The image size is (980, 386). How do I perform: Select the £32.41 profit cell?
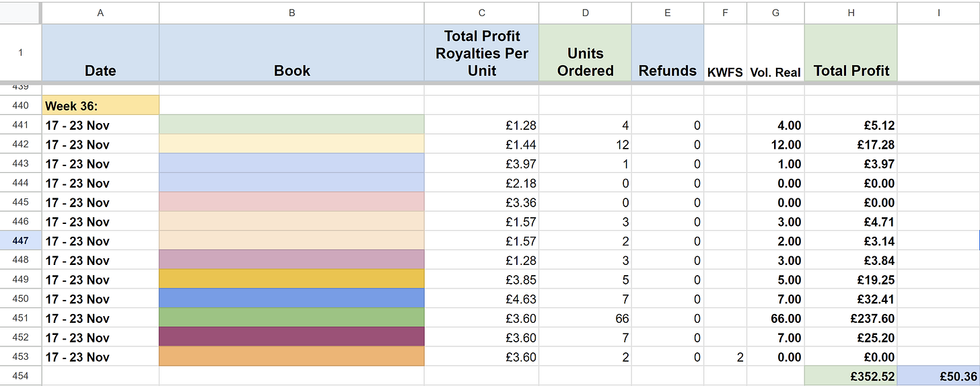851,299
